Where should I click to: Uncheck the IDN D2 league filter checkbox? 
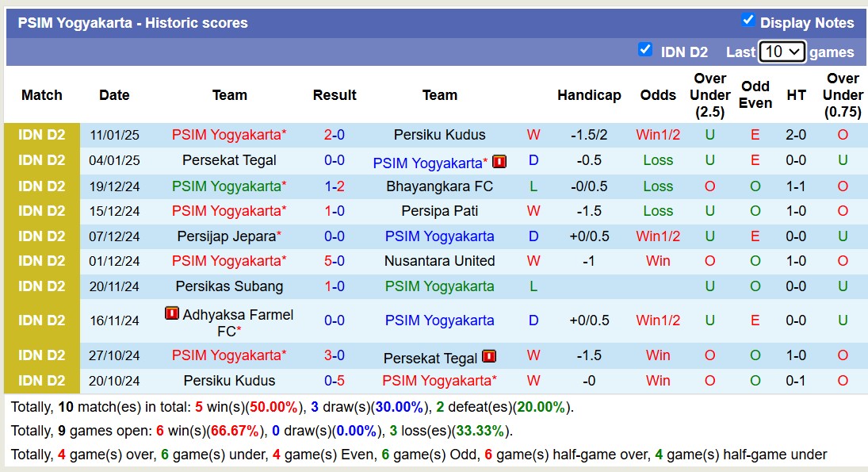click(x=645, y=50)
